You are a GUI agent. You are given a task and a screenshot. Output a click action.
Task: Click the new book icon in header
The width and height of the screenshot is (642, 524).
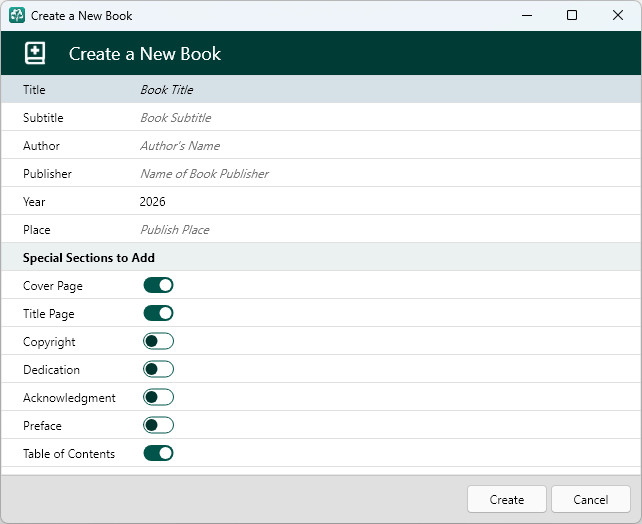click(35, 53)
